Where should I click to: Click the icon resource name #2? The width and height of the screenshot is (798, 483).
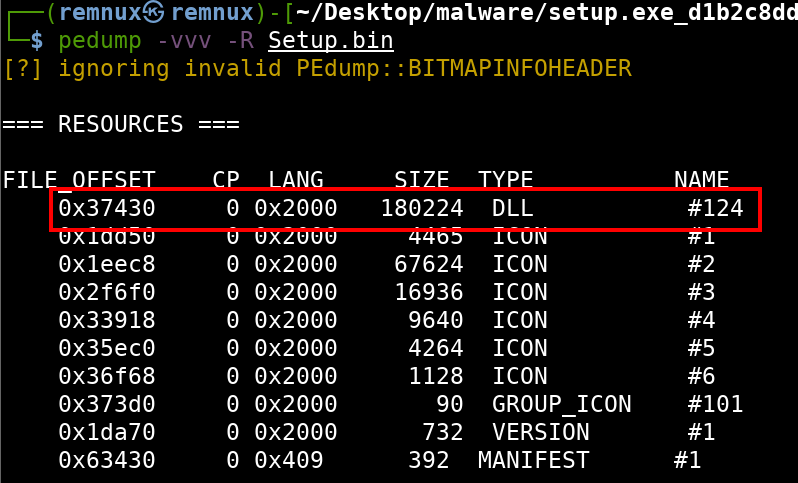[x=702, y=264]
